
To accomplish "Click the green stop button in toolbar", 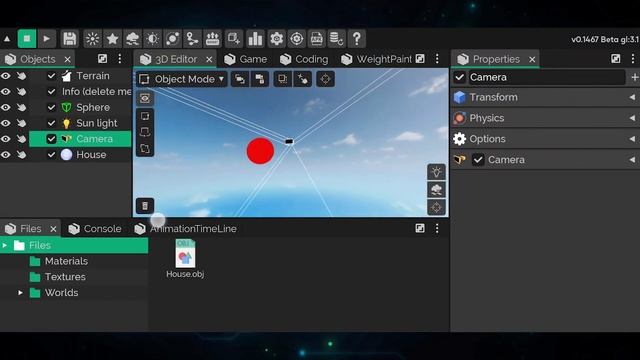I will click(27, 39).
